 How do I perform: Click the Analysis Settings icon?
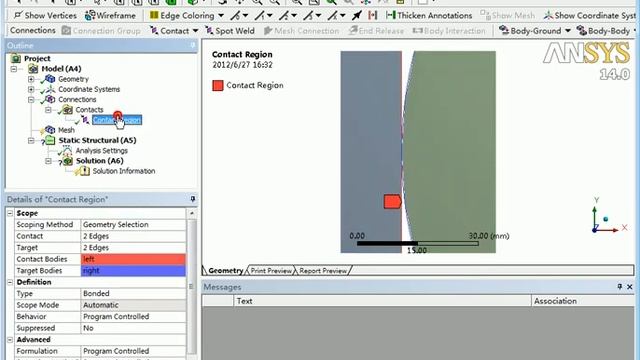[x=67, y=150]
